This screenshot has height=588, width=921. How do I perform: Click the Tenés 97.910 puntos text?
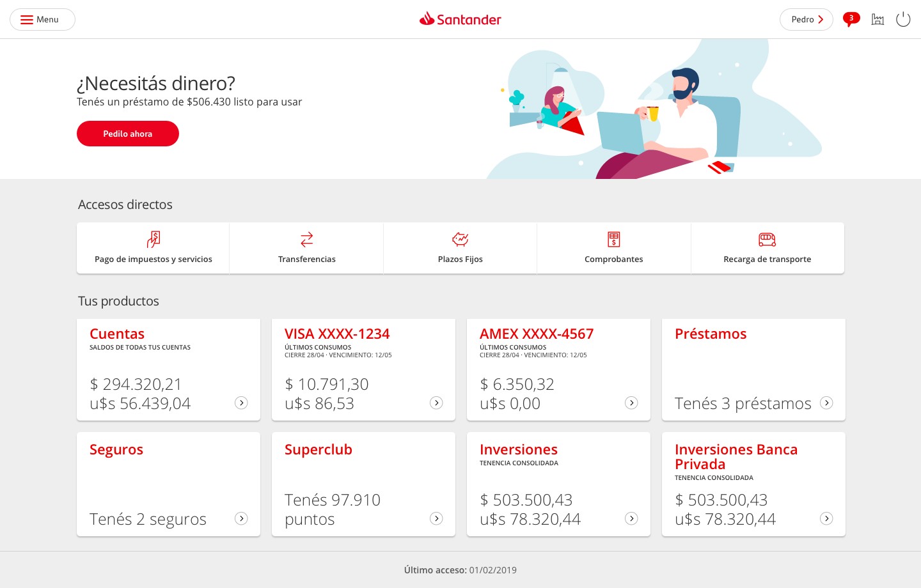(333, 509)
